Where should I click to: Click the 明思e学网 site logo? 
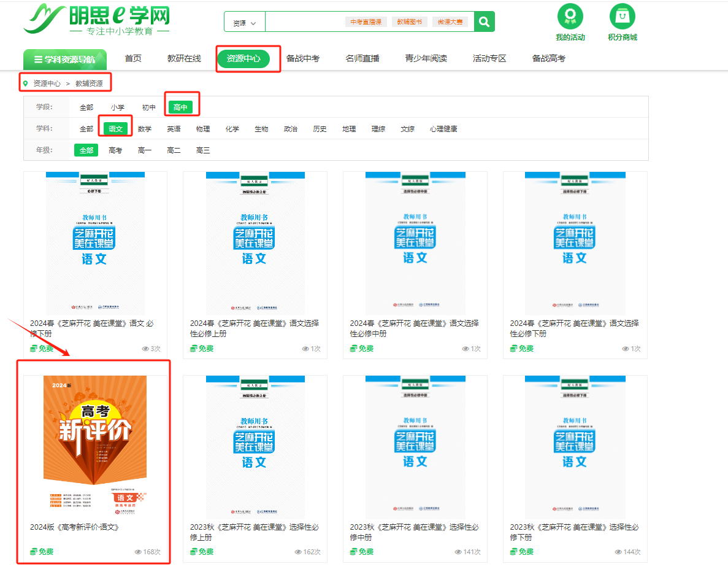click(x=96, y=20)
